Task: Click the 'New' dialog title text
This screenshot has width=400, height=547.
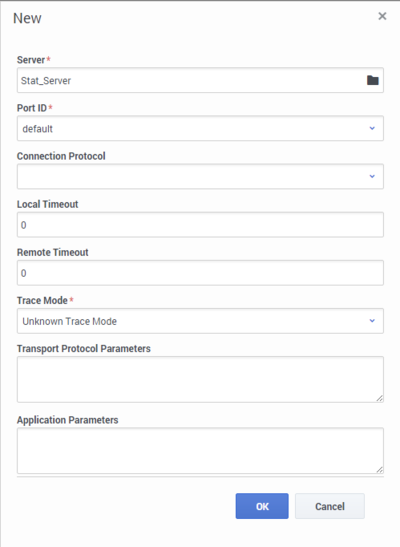Action: 27,18
